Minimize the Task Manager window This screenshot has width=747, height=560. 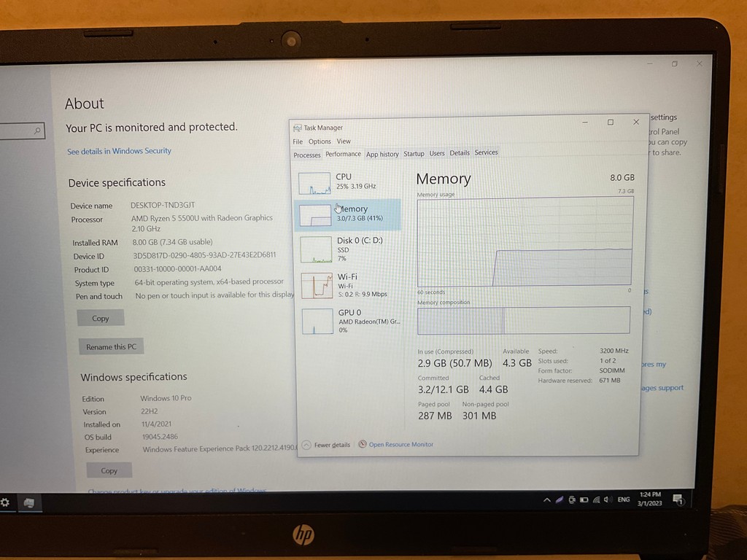585,122
